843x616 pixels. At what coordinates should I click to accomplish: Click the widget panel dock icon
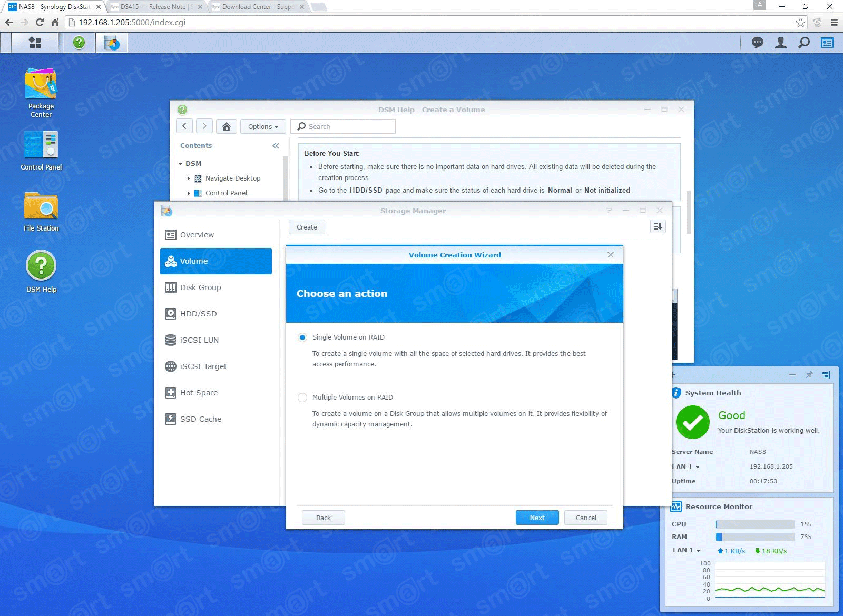tap(826, 375)
